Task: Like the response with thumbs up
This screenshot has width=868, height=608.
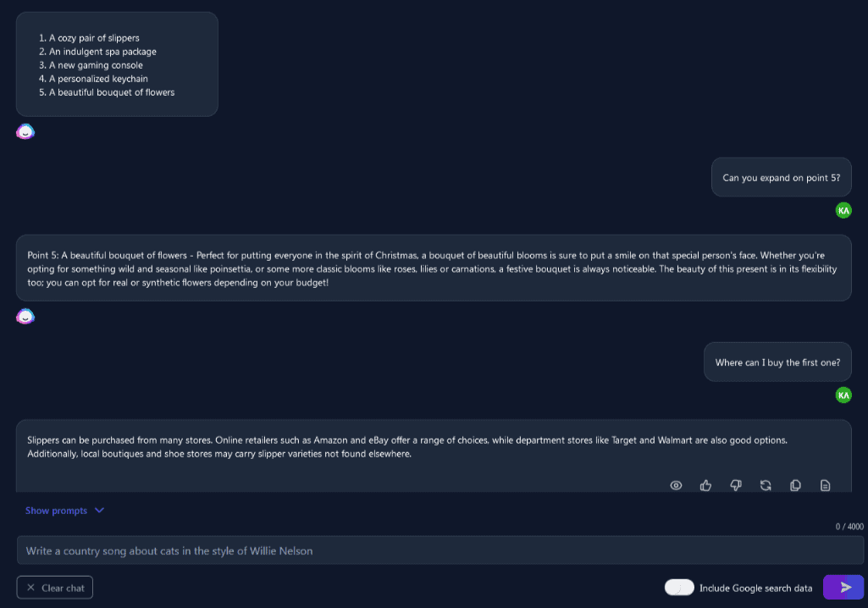Action: [705, 485]
